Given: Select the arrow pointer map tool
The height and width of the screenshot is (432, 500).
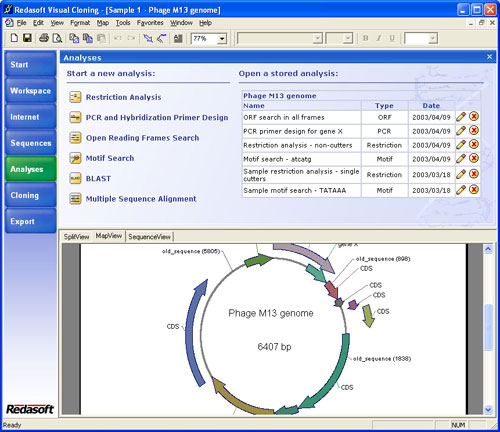Looking at the screenshot, I should click(x=148, y=38).
